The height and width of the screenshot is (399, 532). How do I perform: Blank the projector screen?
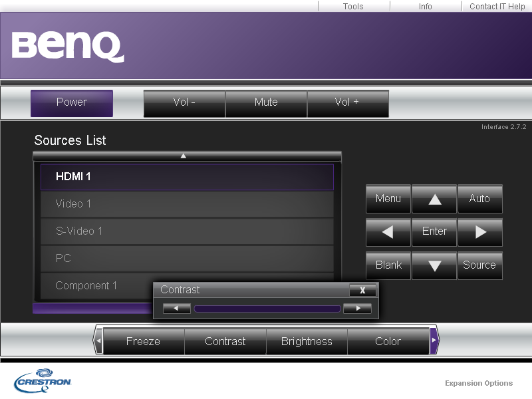pyautogui.click(x=388, y=265)
